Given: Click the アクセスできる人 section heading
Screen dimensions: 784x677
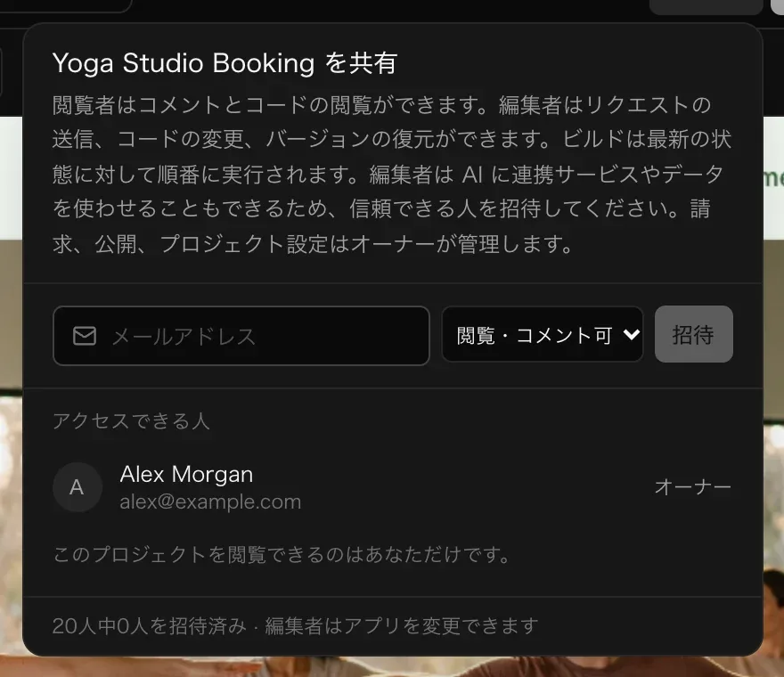Looking at the screenshot, I should [x=131, y=421].
